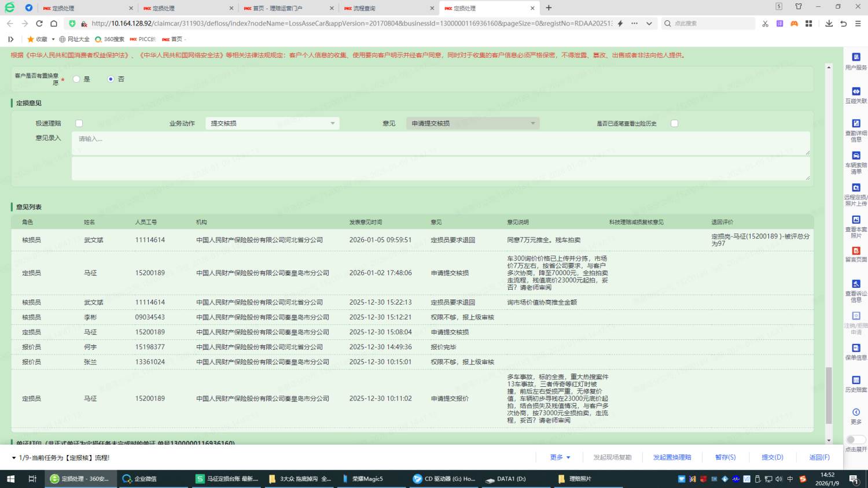Open the 用户服务 sidebar icon
Viewport: 868px width, 488px height.
(x=856, y=57)
